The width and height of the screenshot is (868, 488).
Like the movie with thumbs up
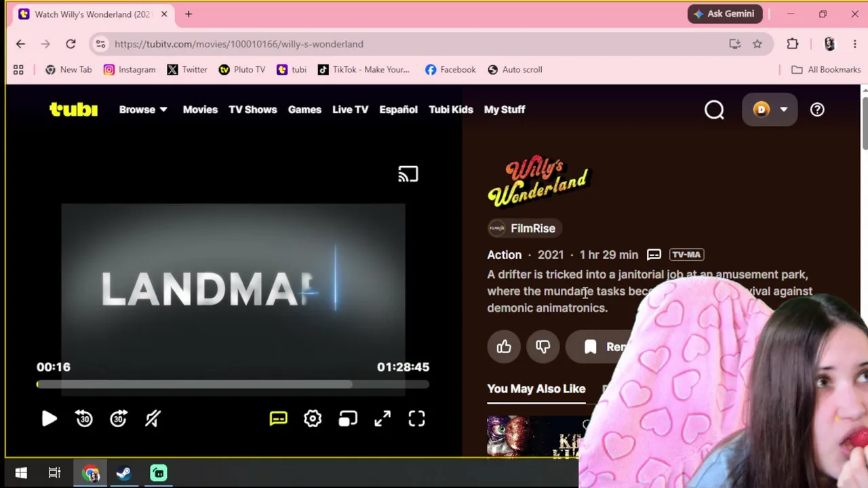coord(504,347)
